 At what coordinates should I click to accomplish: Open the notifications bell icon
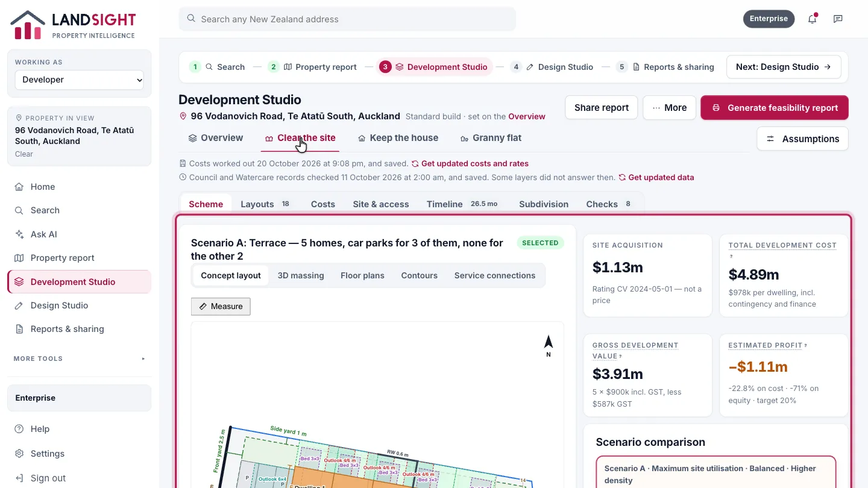tap(812, 19)
